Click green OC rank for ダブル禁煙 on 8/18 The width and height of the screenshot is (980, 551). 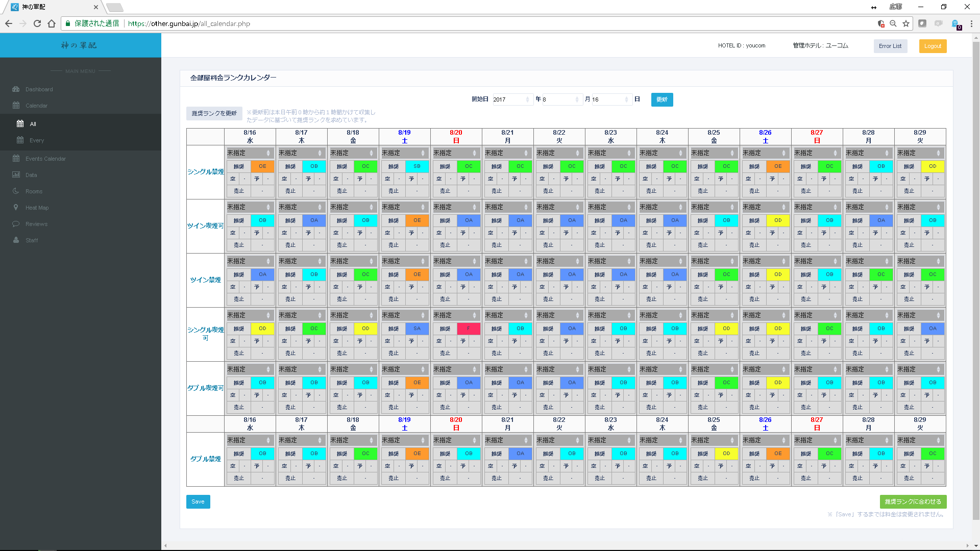365,454
